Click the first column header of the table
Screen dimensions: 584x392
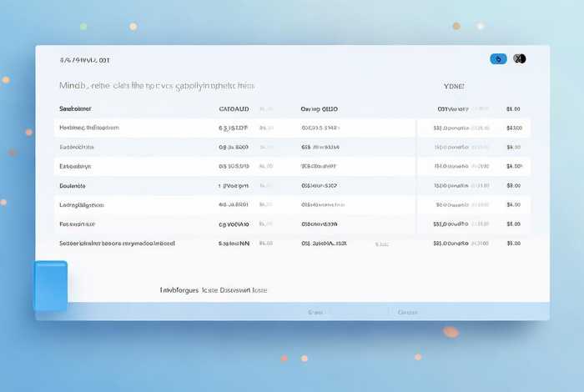point(75,108)
